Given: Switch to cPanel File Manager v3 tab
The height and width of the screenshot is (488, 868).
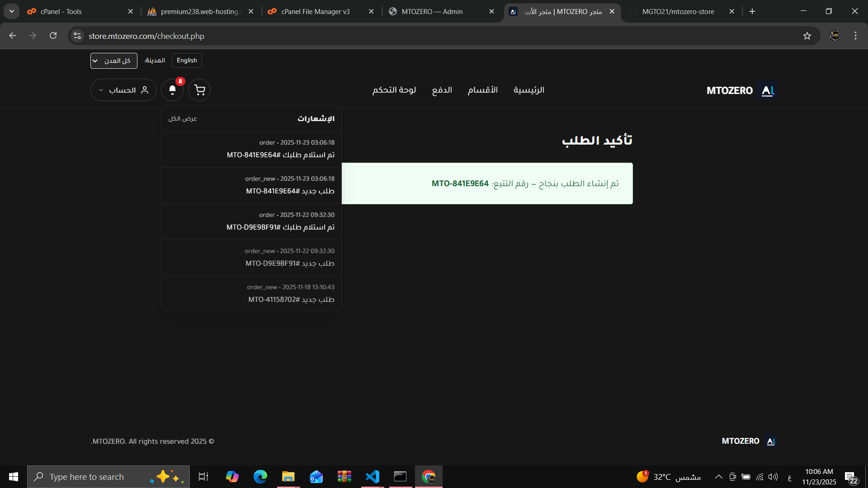Looking at the screenshot, I should pos(315,11).
